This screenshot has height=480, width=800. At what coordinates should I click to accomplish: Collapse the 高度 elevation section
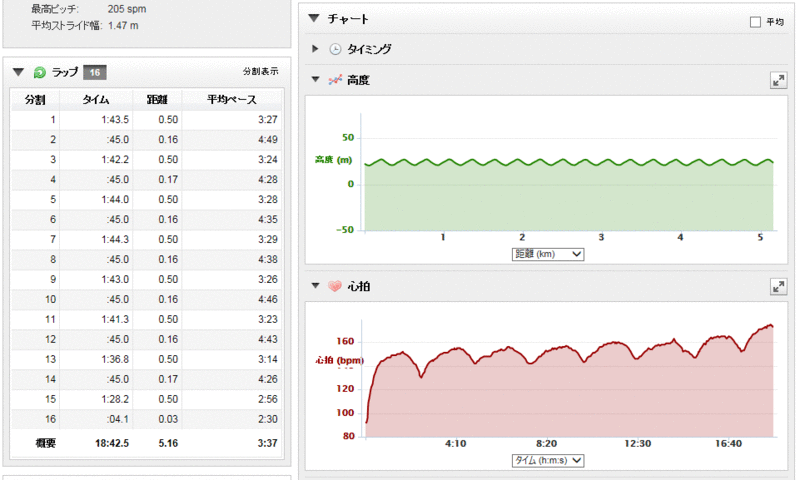pyautogui.click(x=316, y=80)
